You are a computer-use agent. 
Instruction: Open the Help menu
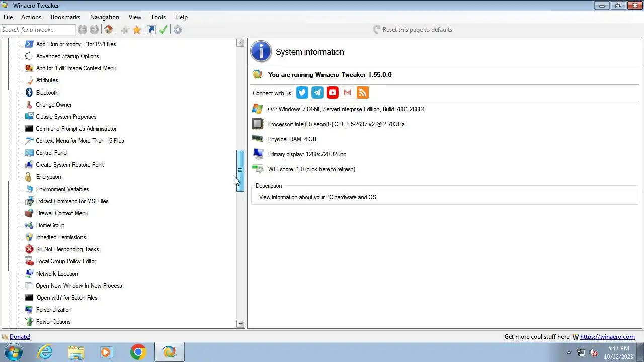click(x=181, y=17)
